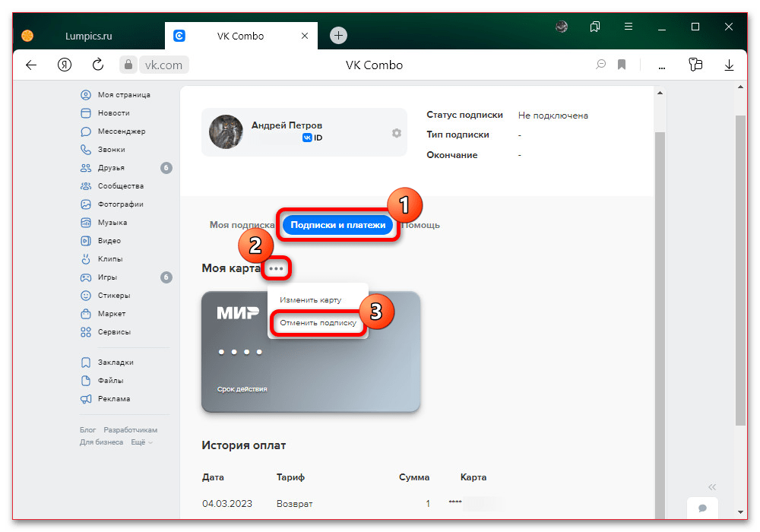760x532 pixels.
Task: Expand the Ещё footer dropdown
Action: click(141, 442)
